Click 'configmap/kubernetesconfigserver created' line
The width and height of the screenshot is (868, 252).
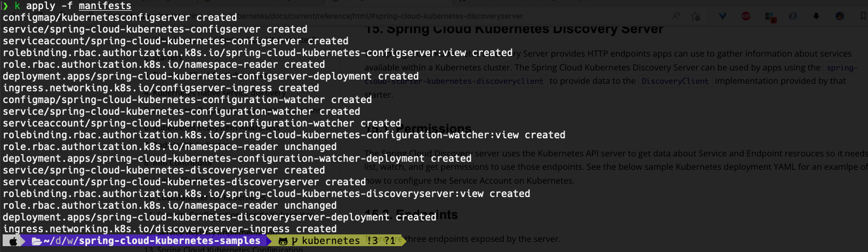[120, 18]
